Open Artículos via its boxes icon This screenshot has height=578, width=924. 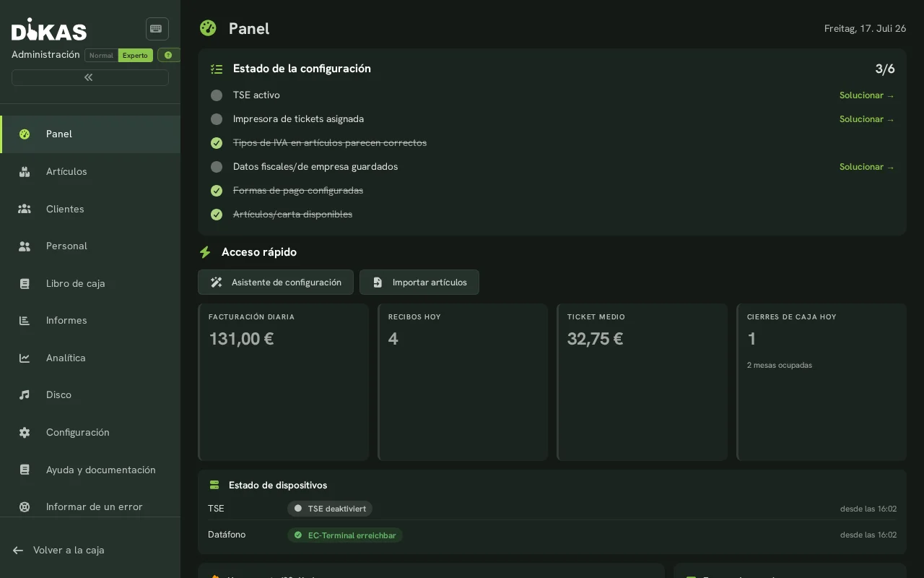25,172
